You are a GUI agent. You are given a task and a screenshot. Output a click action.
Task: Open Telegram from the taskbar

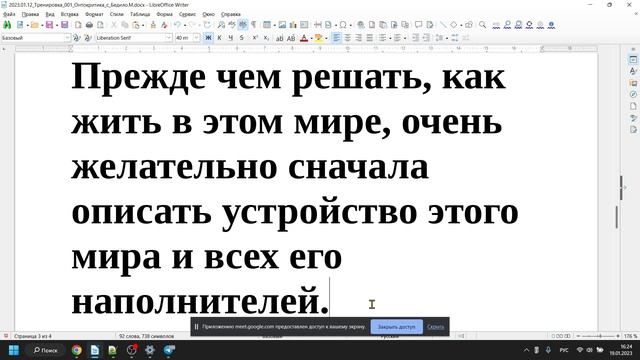[169, 350]
